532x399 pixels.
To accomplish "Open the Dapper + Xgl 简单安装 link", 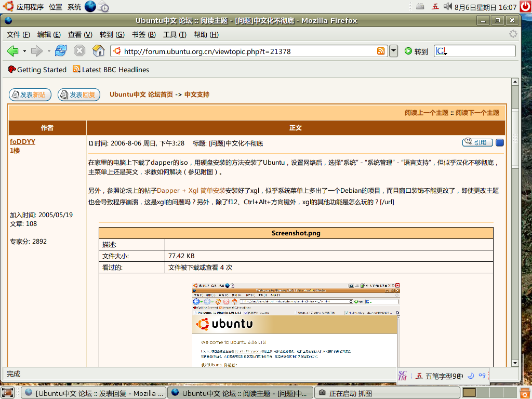I will [x=191, y=191].
